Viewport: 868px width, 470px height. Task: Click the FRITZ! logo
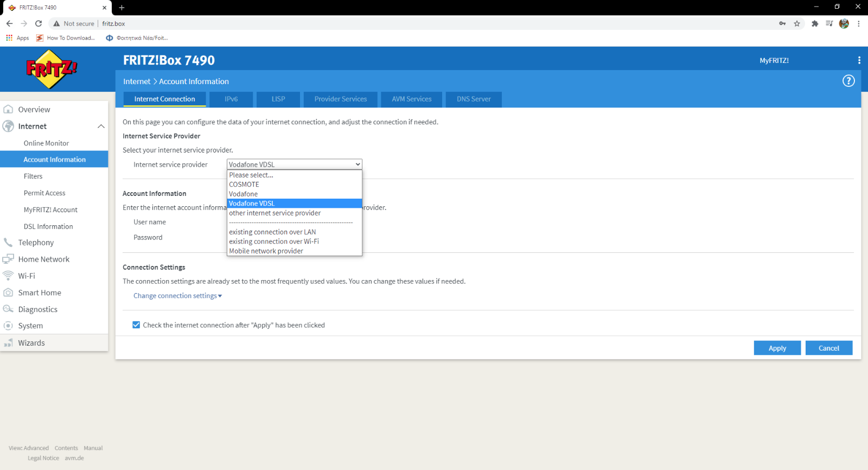52,69
